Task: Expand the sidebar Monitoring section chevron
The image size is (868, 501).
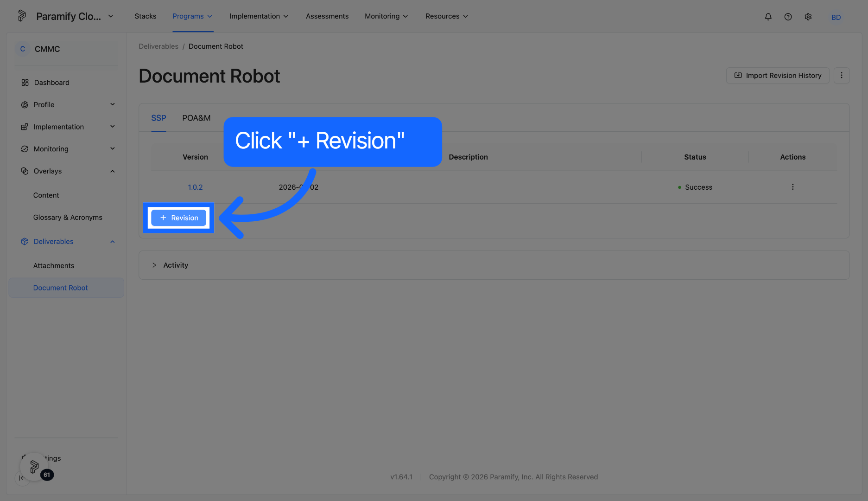Action: click(112, 149)
